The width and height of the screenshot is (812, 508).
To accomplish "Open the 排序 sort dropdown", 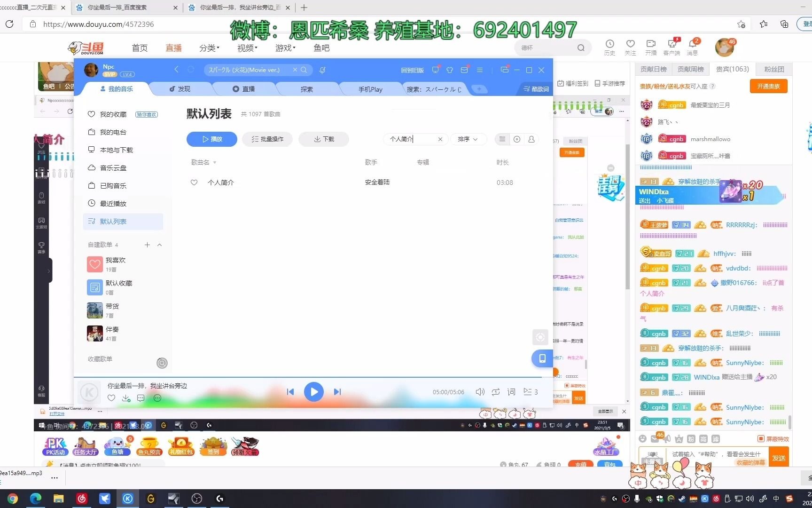I will [x=468, y=139].
